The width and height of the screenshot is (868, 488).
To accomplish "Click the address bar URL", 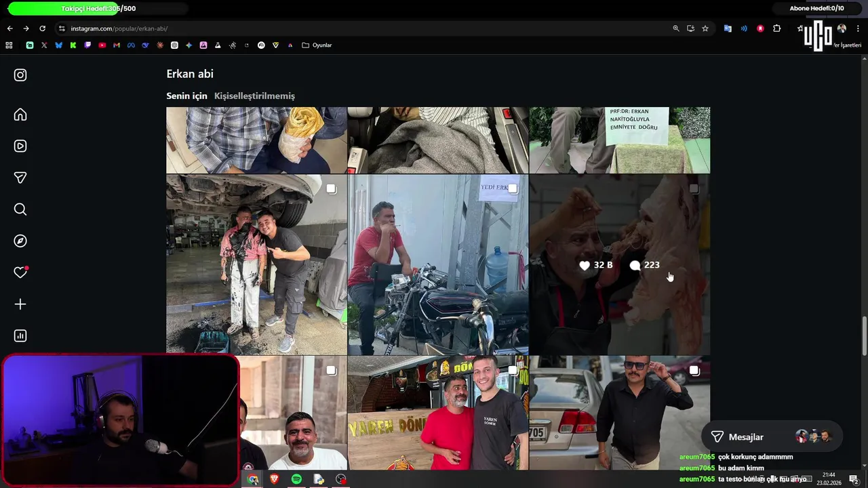I will (x=119, y=28).
